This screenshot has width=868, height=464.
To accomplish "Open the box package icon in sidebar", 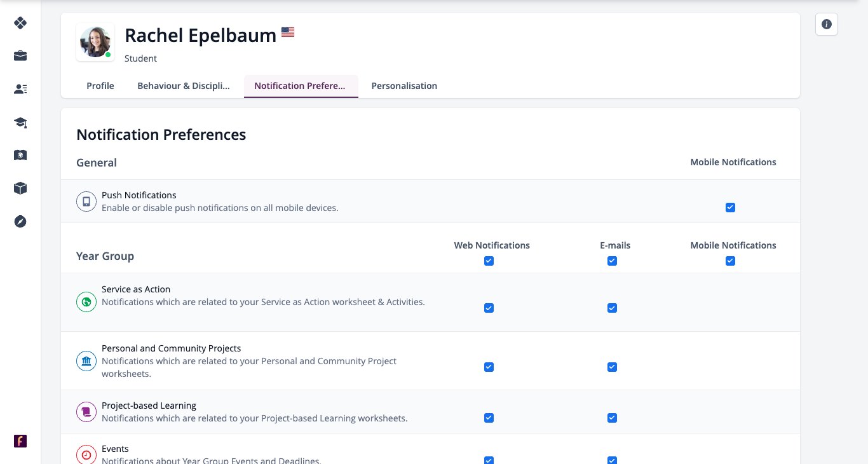I will [x=20, y=188].
